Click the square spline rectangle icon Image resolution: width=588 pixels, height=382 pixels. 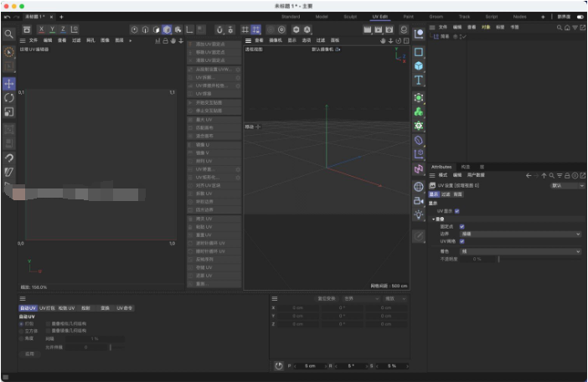[x=419, y=52]
